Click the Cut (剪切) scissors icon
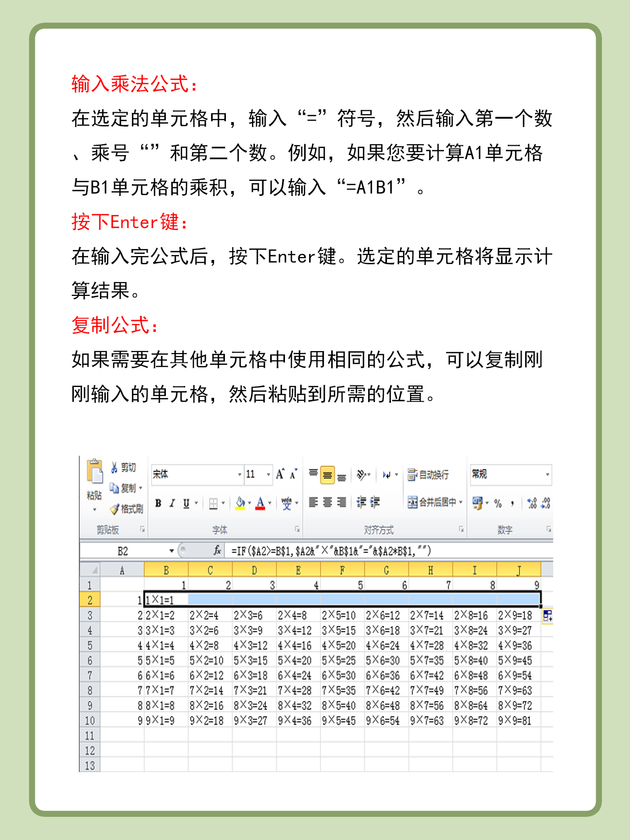The width and height of the screenshot is (630, 840). [114, 467]
